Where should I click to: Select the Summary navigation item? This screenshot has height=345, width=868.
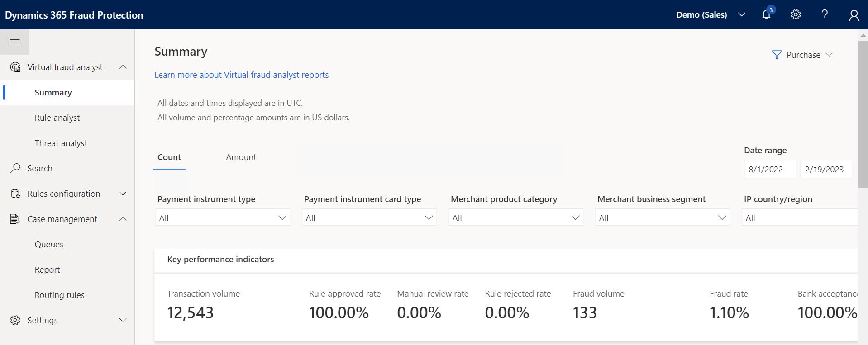point(67,93)
